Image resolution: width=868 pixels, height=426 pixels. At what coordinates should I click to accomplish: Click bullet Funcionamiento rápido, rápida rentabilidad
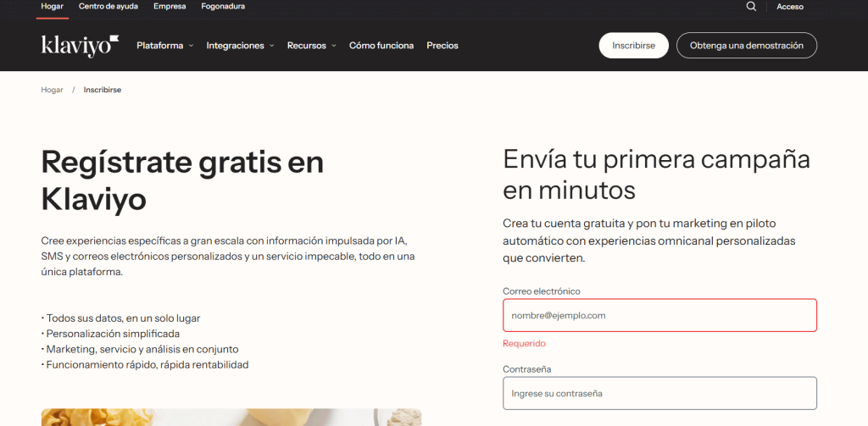tap(145, 364)
